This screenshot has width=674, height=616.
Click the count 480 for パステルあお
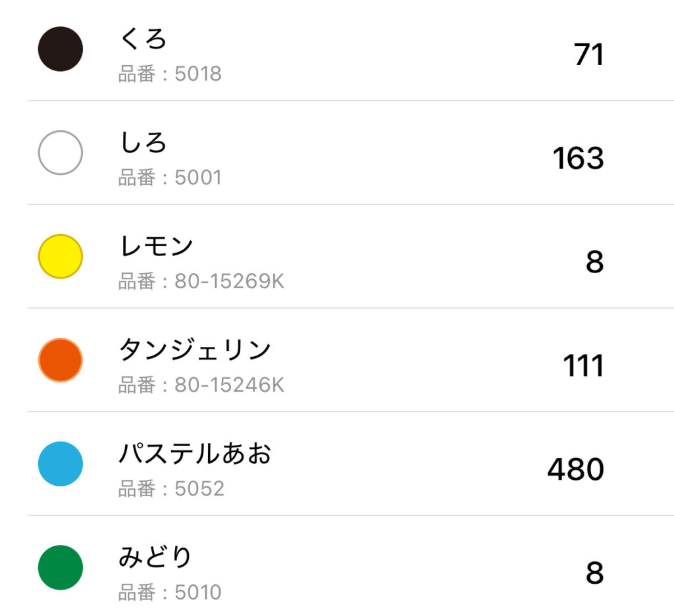(575, 469)
